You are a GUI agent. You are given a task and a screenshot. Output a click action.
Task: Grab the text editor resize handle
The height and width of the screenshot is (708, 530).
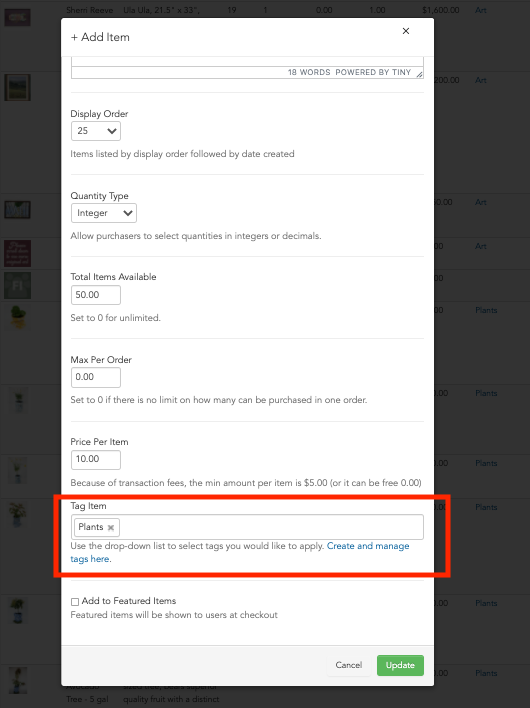click(x=419, y=75)
